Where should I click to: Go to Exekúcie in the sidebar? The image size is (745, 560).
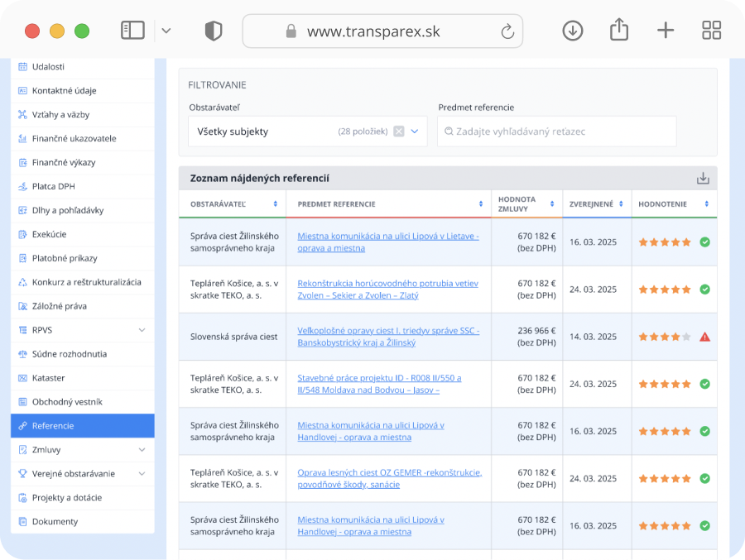pyautogui.click(x=49, y=234)
